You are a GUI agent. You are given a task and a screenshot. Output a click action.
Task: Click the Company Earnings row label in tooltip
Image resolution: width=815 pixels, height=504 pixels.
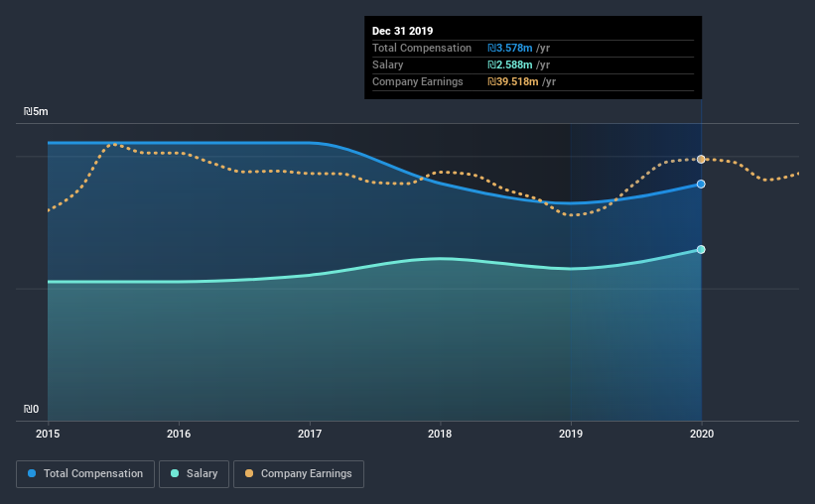[x=417, y=81]
